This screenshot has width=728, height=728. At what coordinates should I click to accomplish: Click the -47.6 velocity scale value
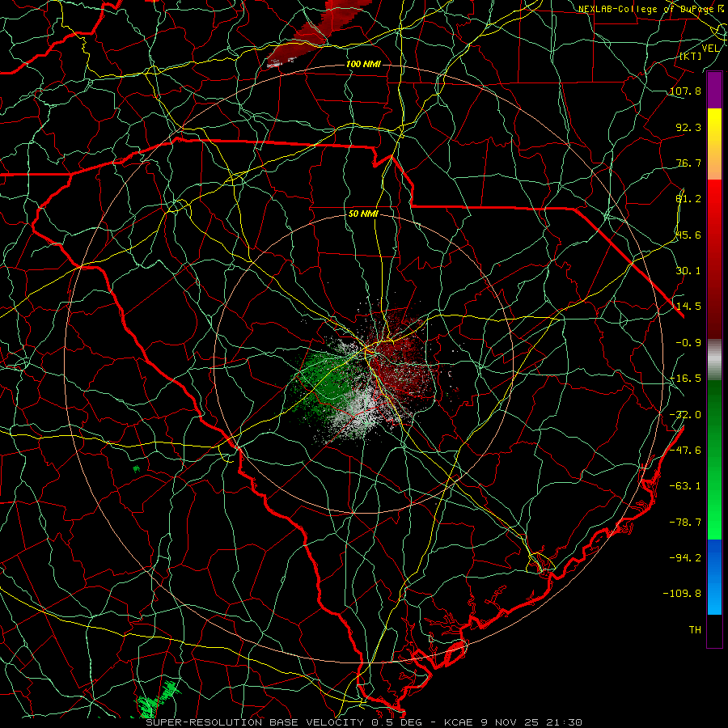tap(685, 451)
